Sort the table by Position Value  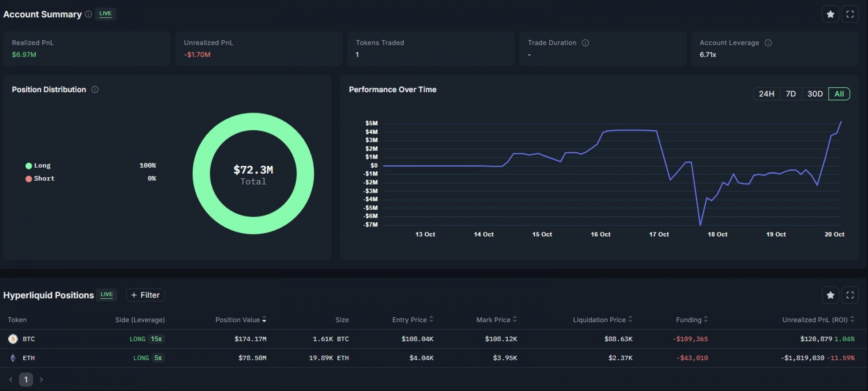[241, 320]
